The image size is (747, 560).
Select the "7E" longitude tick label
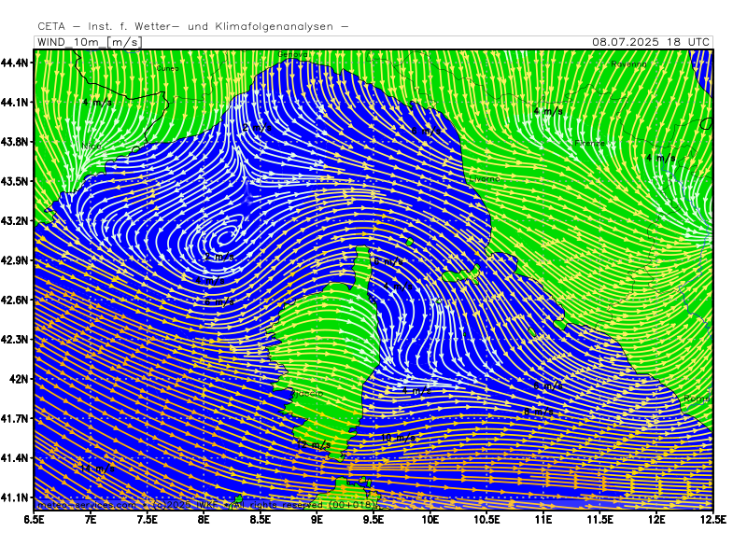[91, 519]
